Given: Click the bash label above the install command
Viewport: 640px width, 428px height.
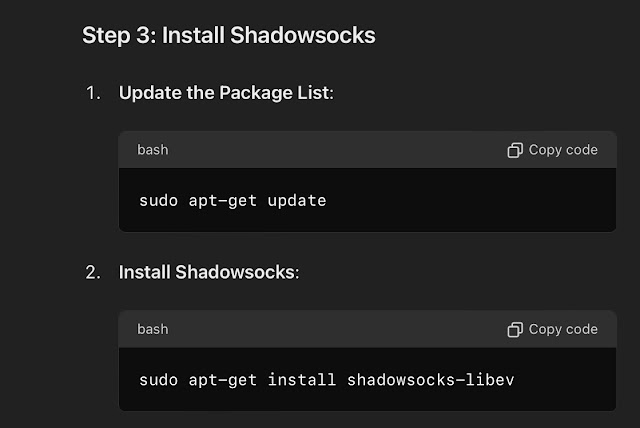Looking at the screenshot, I should point(153,329).
